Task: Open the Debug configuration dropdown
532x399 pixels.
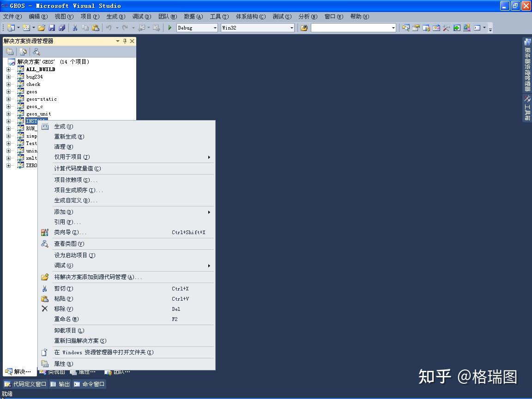Action: pyautogui.click(x=215, y=28)
